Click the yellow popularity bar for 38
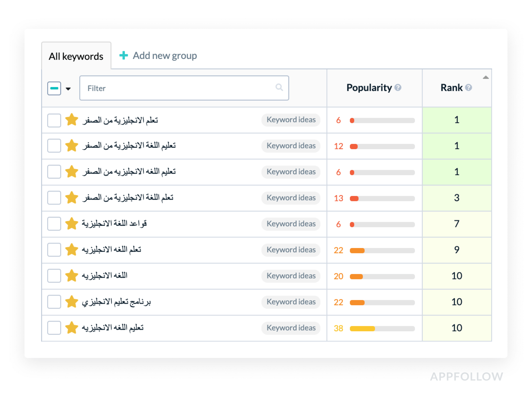 (x=362, y=328)
